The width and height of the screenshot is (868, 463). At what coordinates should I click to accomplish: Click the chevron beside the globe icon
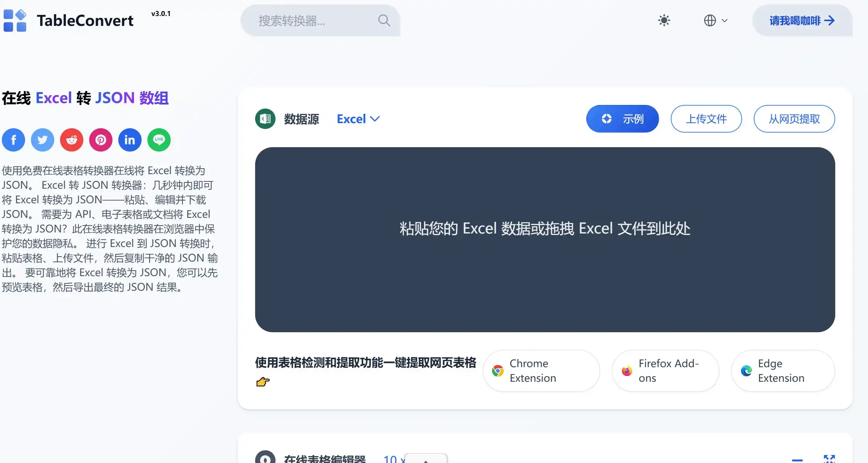724,20
